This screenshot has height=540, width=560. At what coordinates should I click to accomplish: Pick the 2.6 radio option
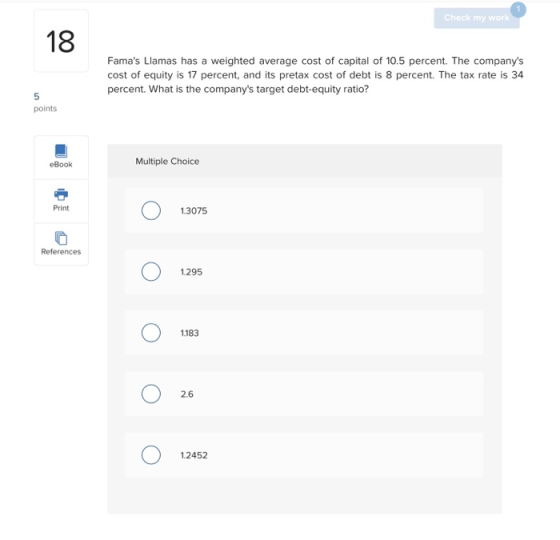(151, 394)
